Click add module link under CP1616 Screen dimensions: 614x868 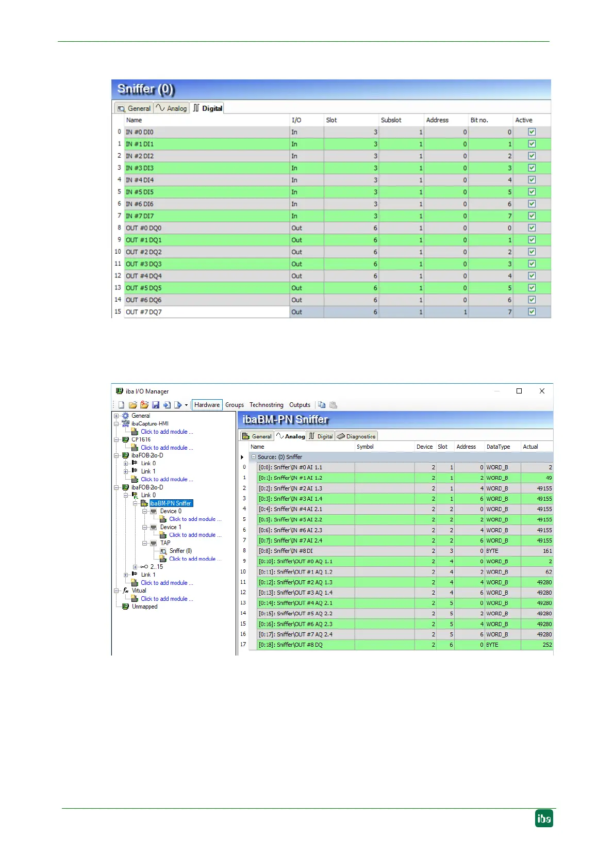click(167, 448)
